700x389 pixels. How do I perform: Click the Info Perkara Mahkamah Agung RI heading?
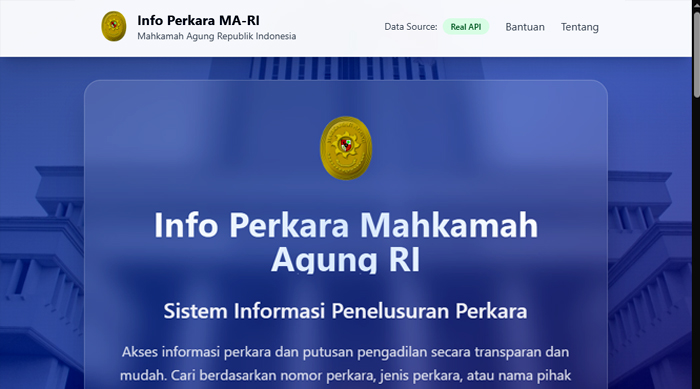click(x=346, y=242)
